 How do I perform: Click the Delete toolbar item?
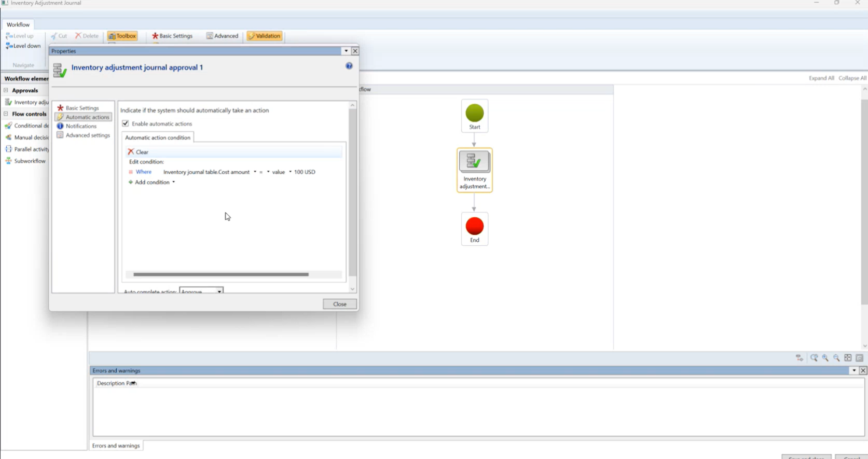(87, 36)
